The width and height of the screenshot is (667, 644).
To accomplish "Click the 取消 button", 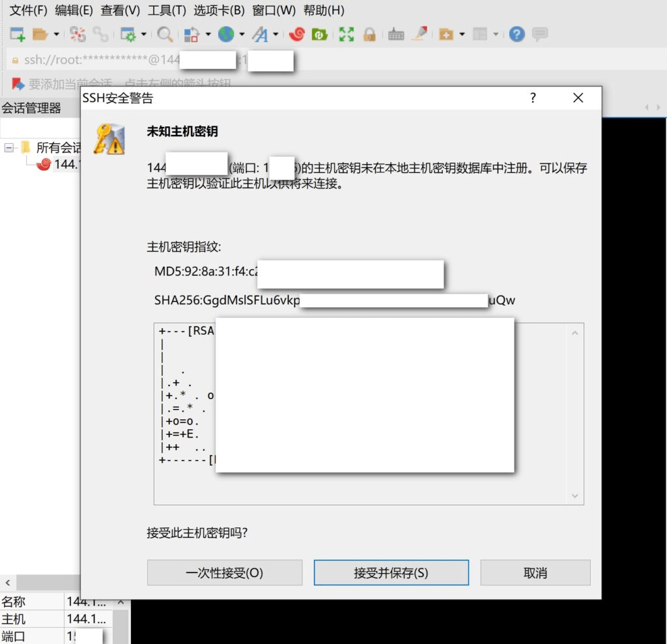I will 535,573.
